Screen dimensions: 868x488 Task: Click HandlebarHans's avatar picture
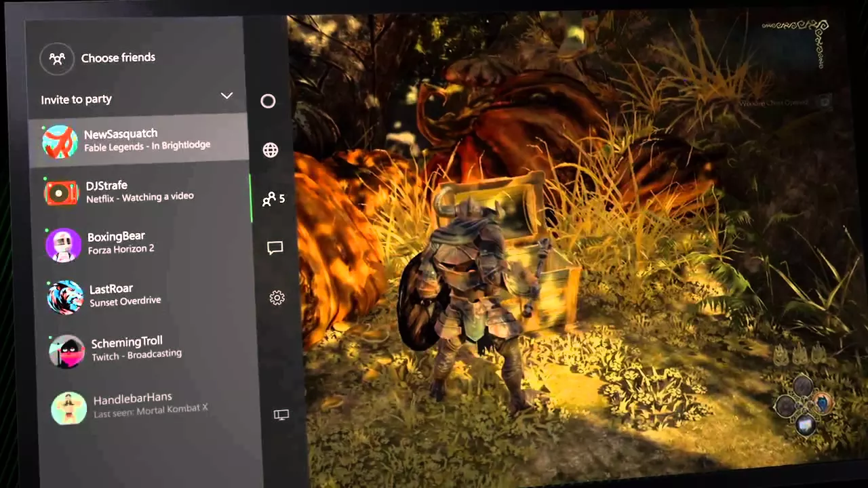[69, 408]
